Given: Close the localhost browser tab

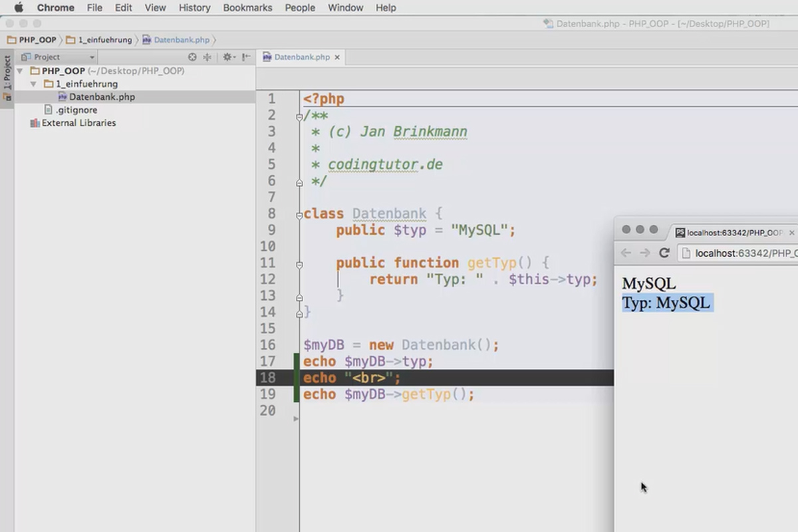Looking at the screenshot, I should click(x=791, y=233).
